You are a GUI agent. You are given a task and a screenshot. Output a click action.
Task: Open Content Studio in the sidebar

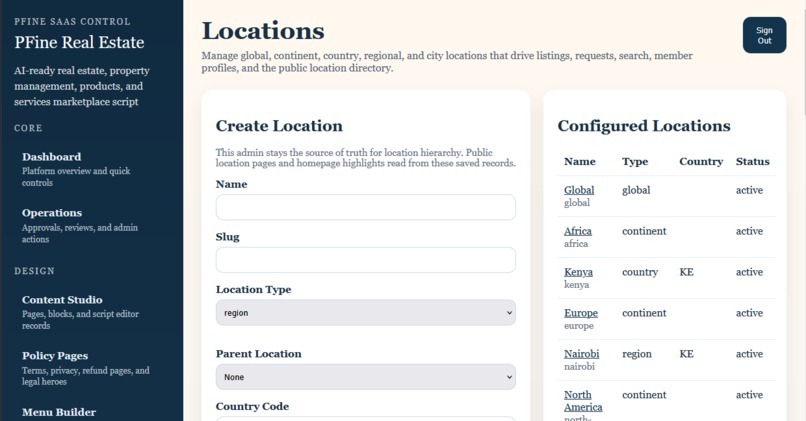point(62,300)
